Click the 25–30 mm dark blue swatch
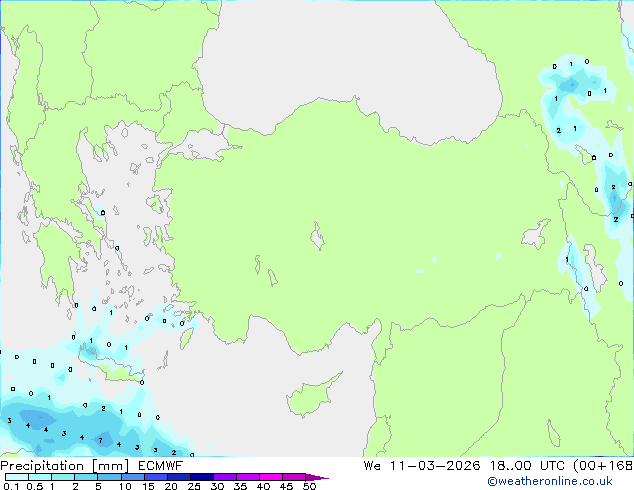634x490 pixels. coord(202,477)
